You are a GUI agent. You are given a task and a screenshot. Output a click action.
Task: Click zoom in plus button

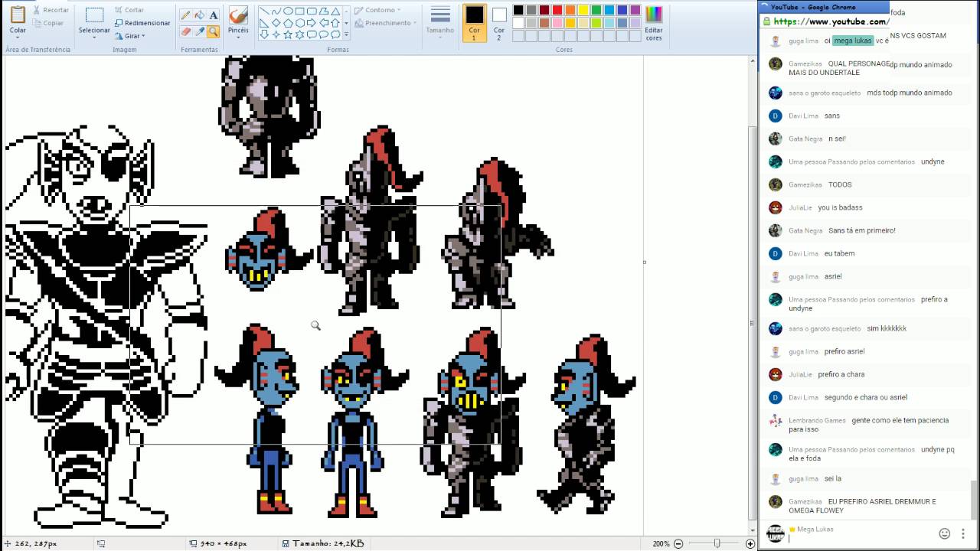[750, 543]
